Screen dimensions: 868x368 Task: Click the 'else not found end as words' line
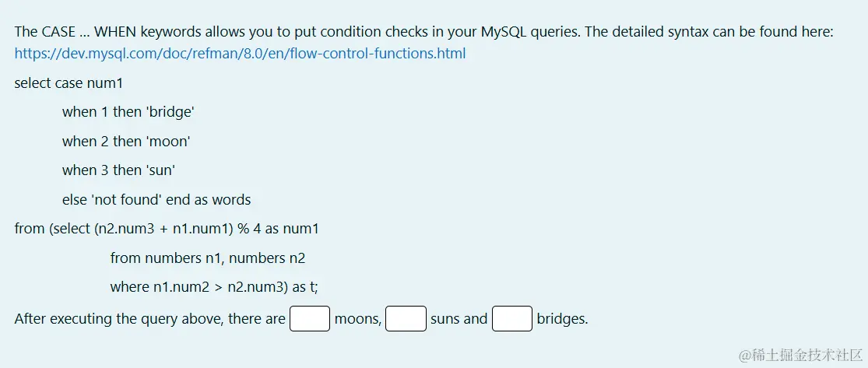click(156, 200)
